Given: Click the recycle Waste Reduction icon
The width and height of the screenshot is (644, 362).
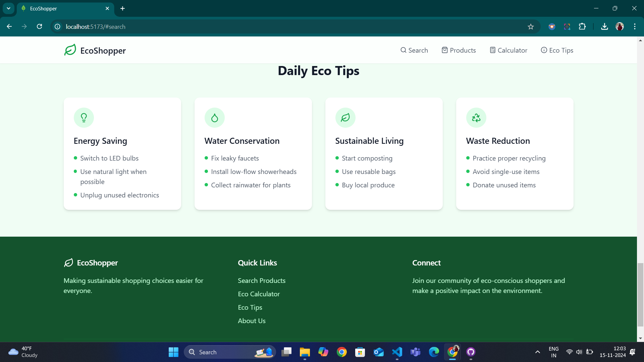Looking at the screenshot, I should pos(476,118).
